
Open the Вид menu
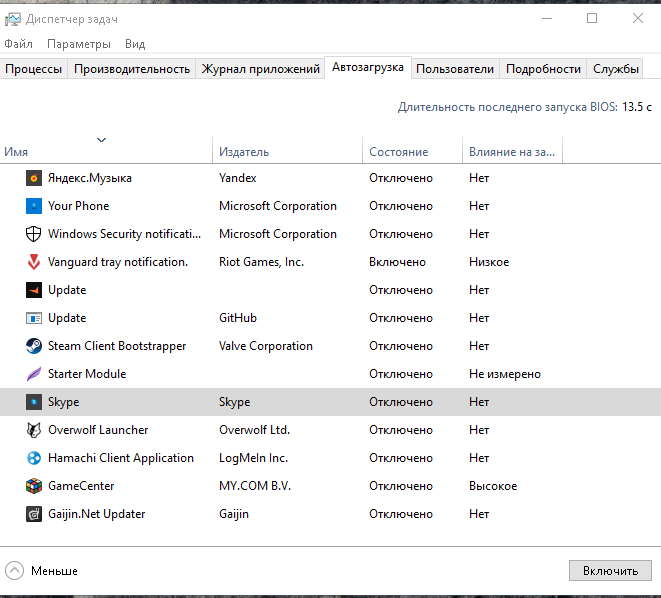135,44
